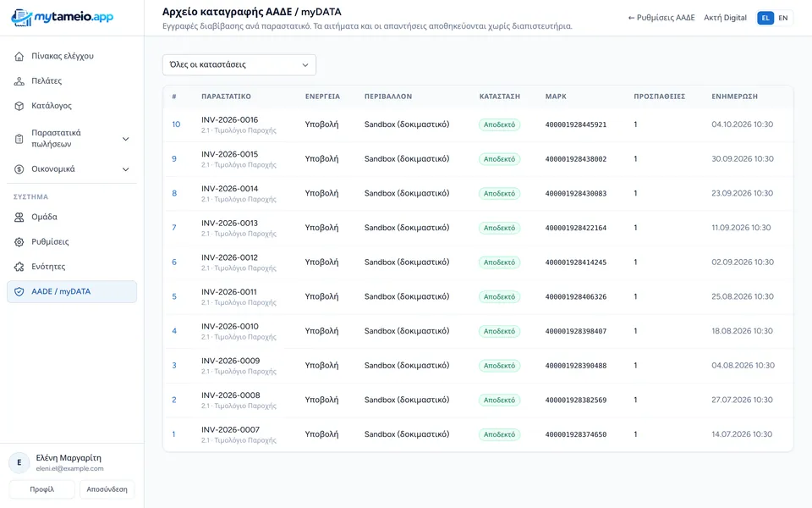The height and width of the screenshot is (508, 812).
Task: Open log entry number 4
Action: pyautogui.click(x=174, y=331)
